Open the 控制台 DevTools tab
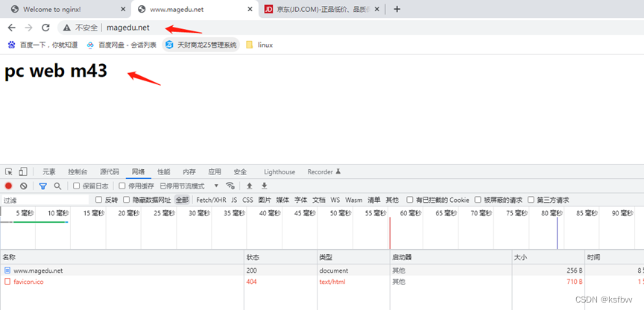Screen dimensions: 644x310 click(x=78, y=172)
